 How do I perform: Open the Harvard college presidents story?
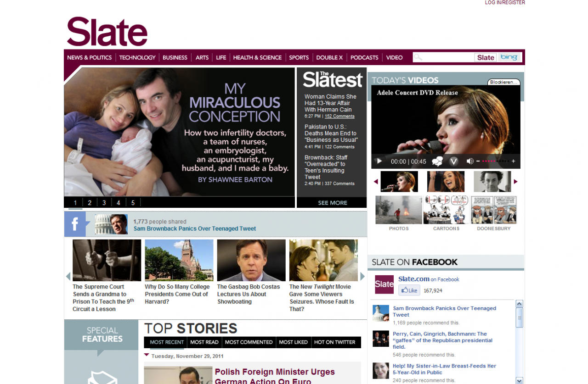pos(177,294)
